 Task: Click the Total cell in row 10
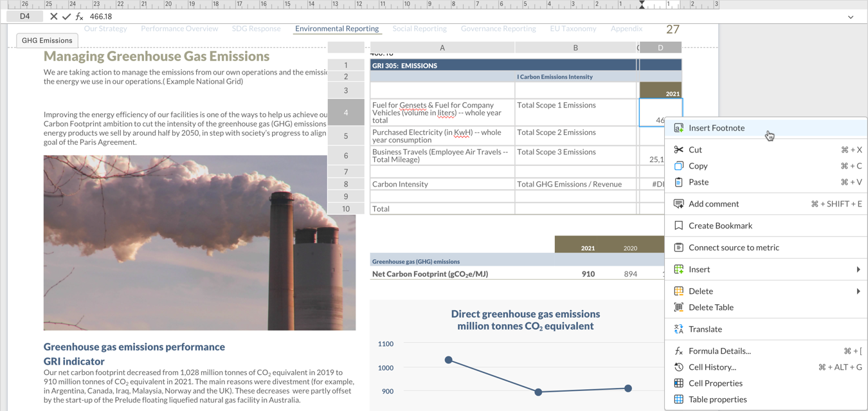click(442, 209)
